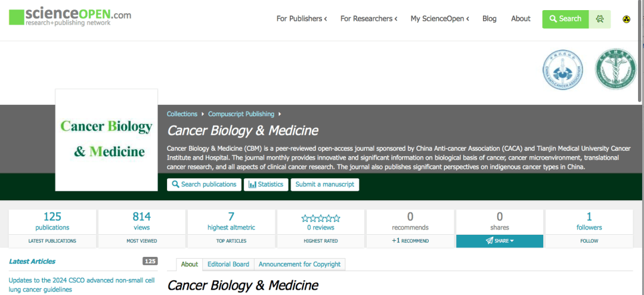Switch to the About tab
The image size is (644, 295).
(190, 264)
